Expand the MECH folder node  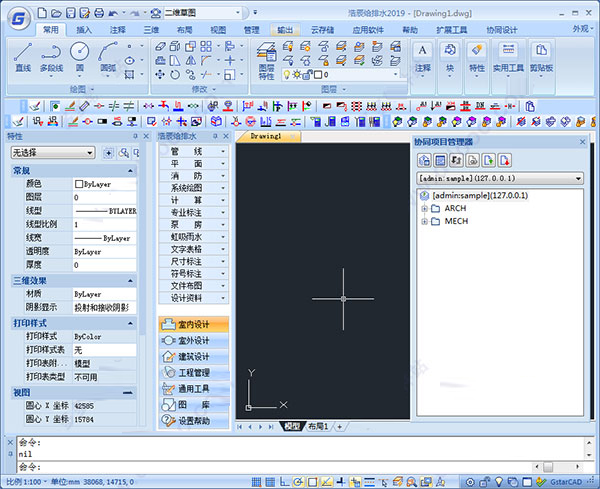(424, 222)
